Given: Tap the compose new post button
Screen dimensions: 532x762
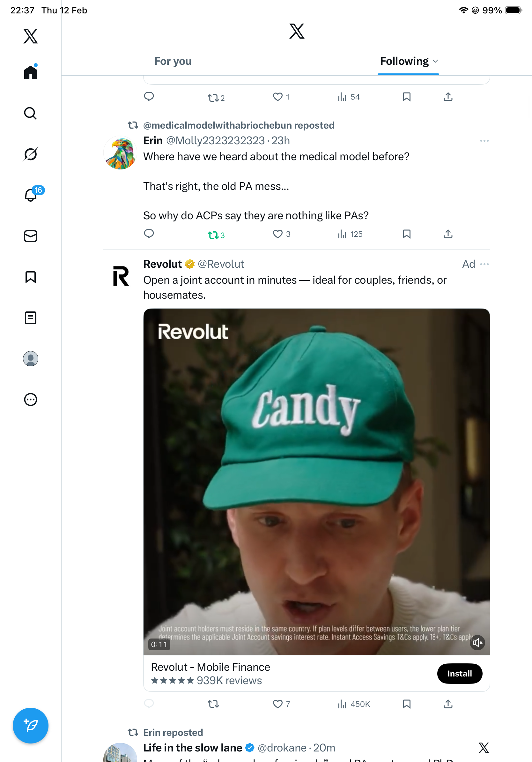Looking at the screenshot, I should [x=30, y=726].
